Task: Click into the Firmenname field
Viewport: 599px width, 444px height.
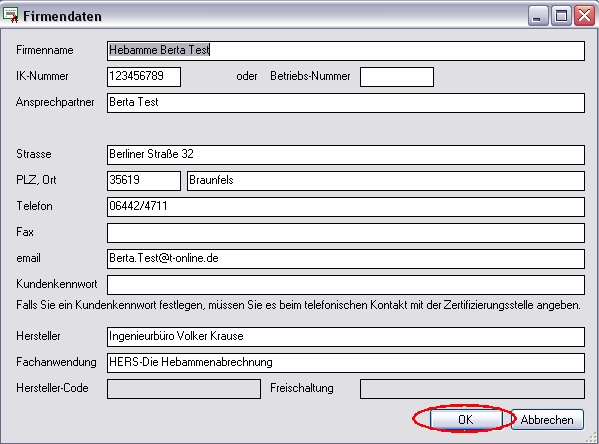Action: click(346, 51)
